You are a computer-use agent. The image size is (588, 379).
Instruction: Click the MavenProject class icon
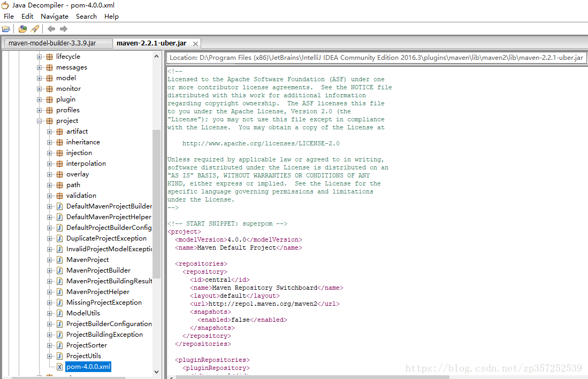tap(59, 260)
